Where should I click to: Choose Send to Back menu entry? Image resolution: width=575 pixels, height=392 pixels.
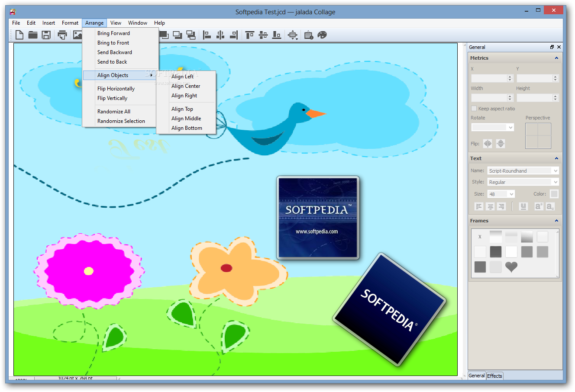coord(120,62)
